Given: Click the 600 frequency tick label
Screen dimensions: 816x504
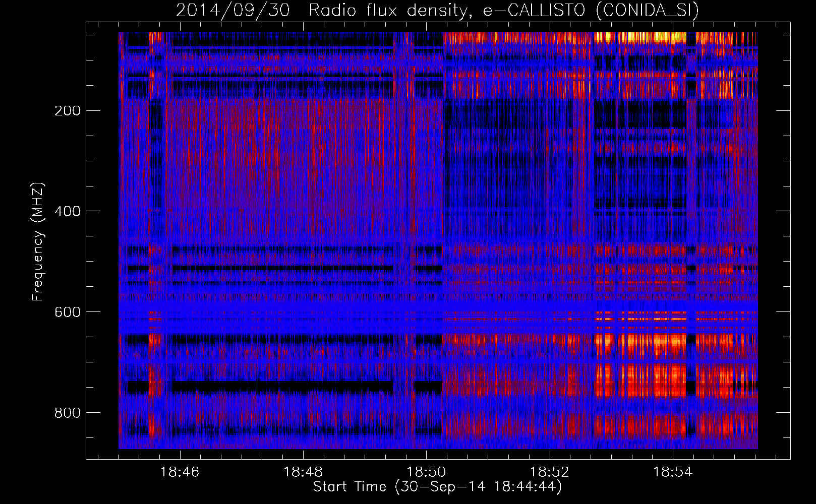Looking at the screenshot, I should click(x=67, y=312).
